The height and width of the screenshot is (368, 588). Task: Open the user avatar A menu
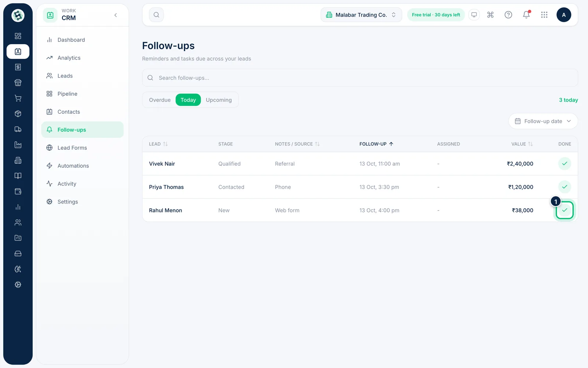[564, 15]
